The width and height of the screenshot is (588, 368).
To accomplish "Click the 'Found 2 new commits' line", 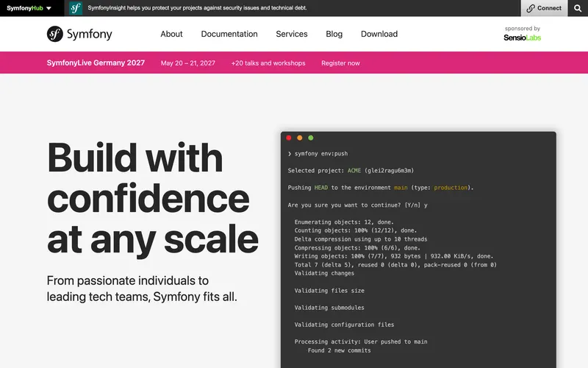I will (x=339, y=350).
